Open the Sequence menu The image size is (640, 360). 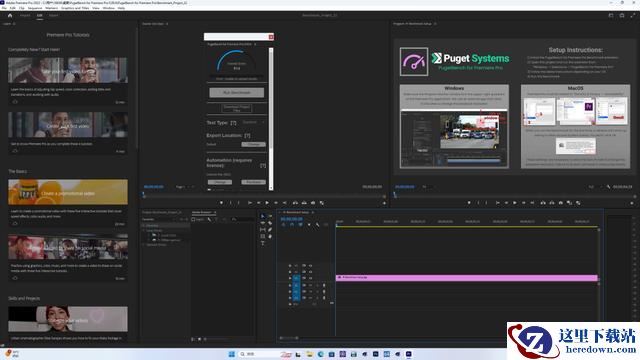(x=35, y=8)
